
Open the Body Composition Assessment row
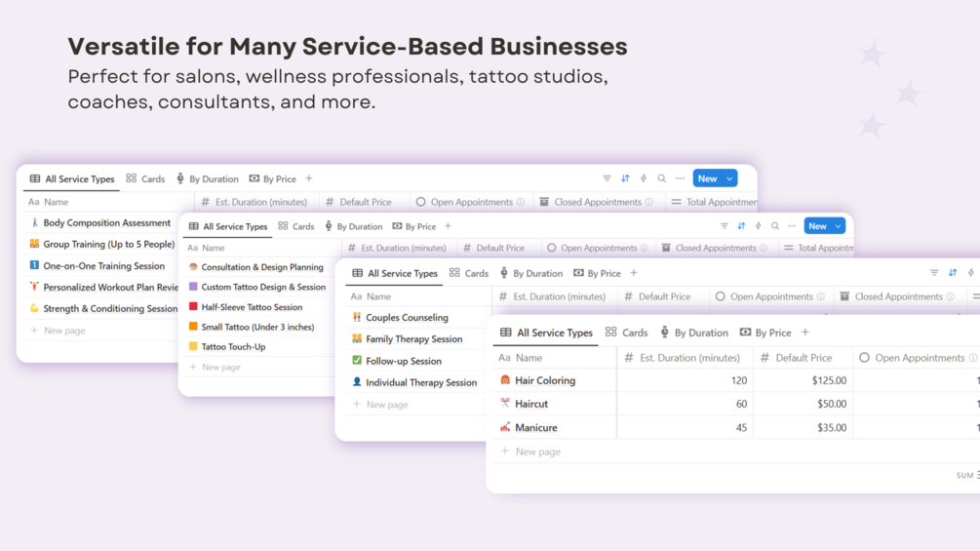tap(107, 222)
